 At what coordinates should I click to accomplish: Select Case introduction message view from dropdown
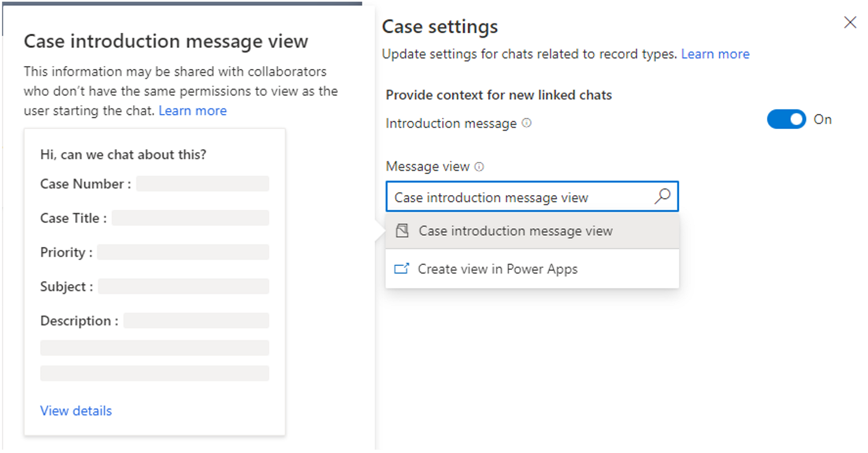pyautogui.click(x=515, y=231)
